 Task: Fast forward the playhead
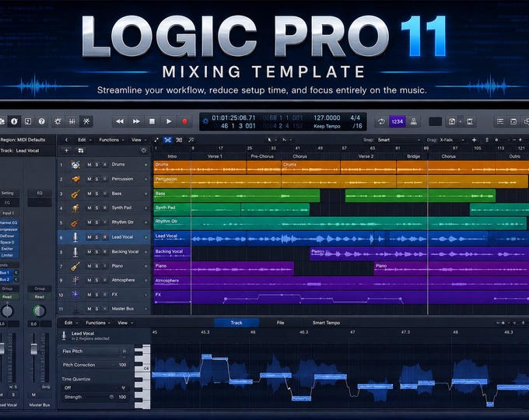click(136, 121)
